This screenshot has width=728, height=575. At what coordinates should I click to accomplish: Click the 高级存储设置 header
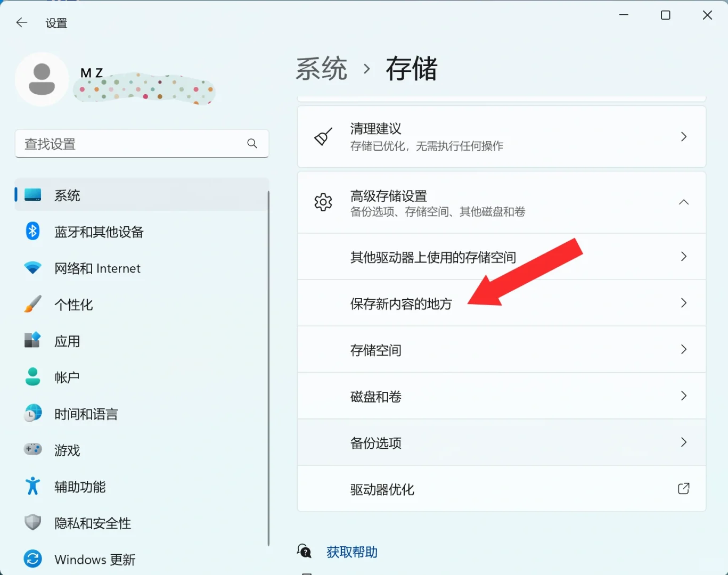(502, 202)
